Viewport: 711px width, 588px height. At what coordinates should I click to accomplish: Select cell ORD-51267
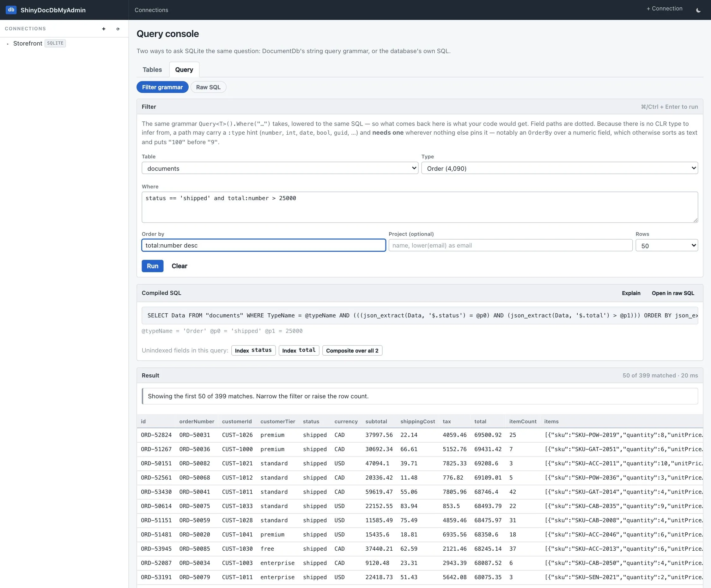coord(156,449)
